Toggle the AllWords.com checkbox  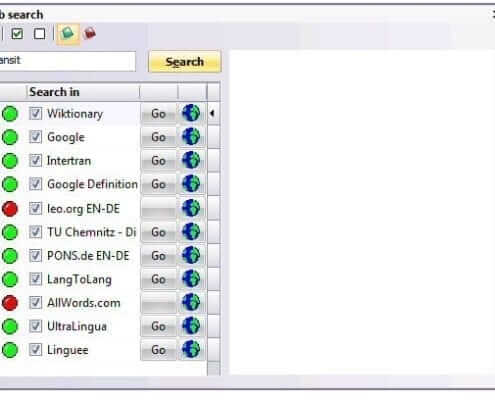click(x=35, y=302)
